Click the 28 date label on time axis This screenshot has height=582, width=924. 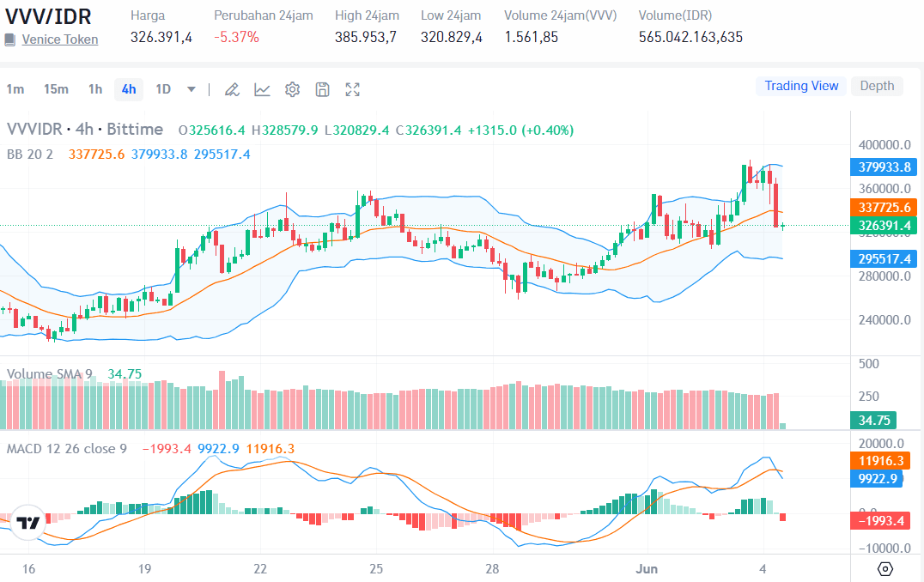tap(492, 569)
